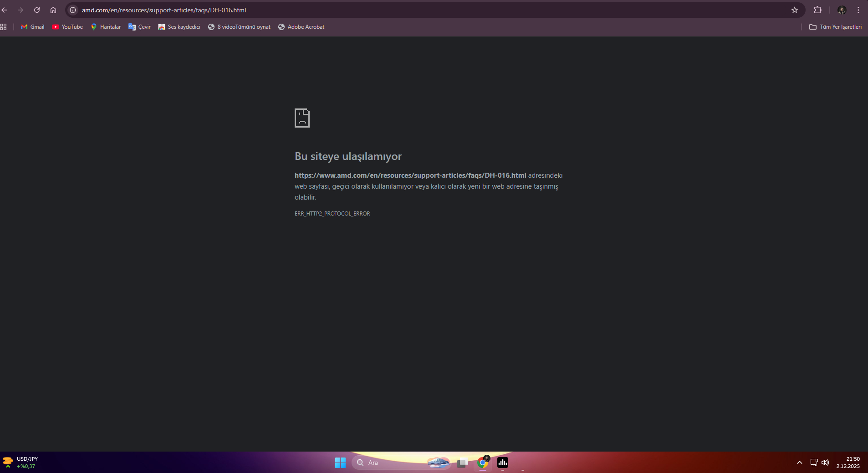Screen dimensions: 868x473
Task: Click the address bar URL
Action: 164,10
